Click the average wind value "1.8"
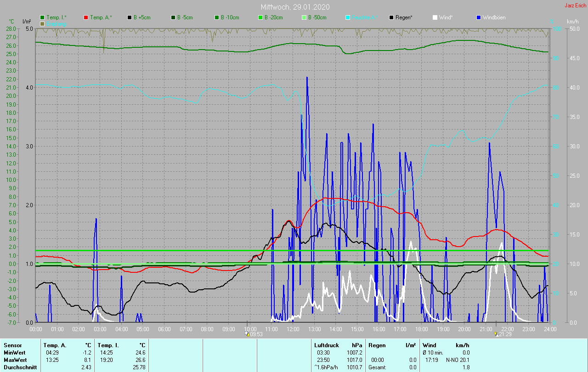588x372 pixels. tap(466, 367)
